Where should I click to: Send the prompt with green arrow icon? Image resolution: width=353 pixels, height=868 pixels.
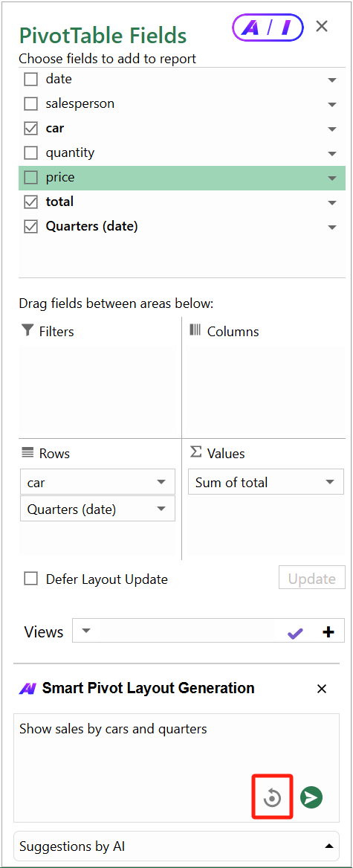click(x=311, y=797)
